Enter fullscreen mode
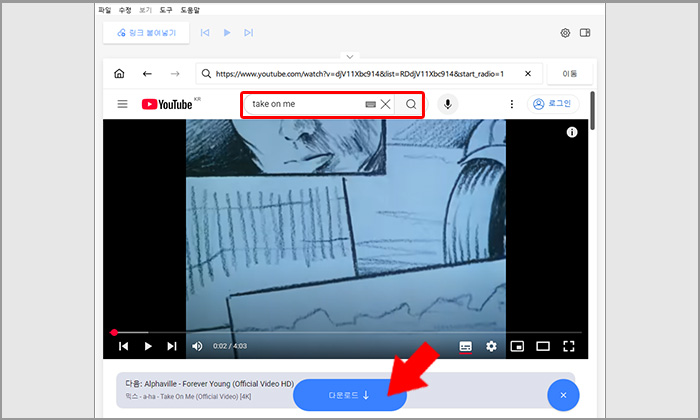 [x=569, y=346]
